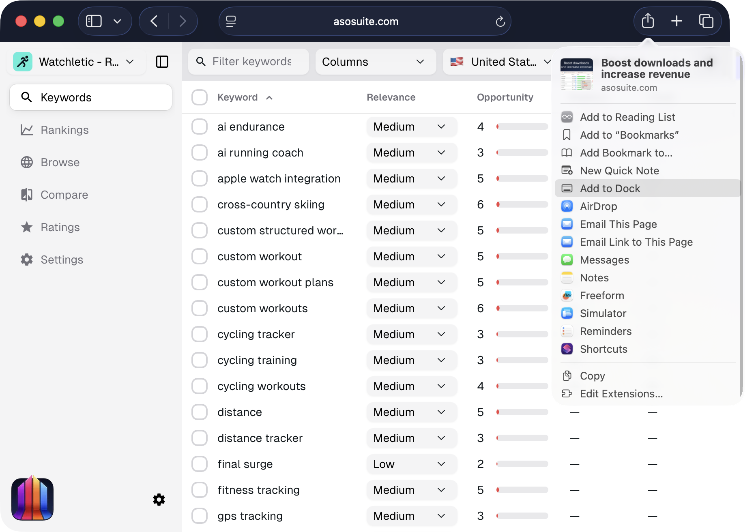Go back with the browser back arrow
The image size is (756, 532).
(154, 21)
